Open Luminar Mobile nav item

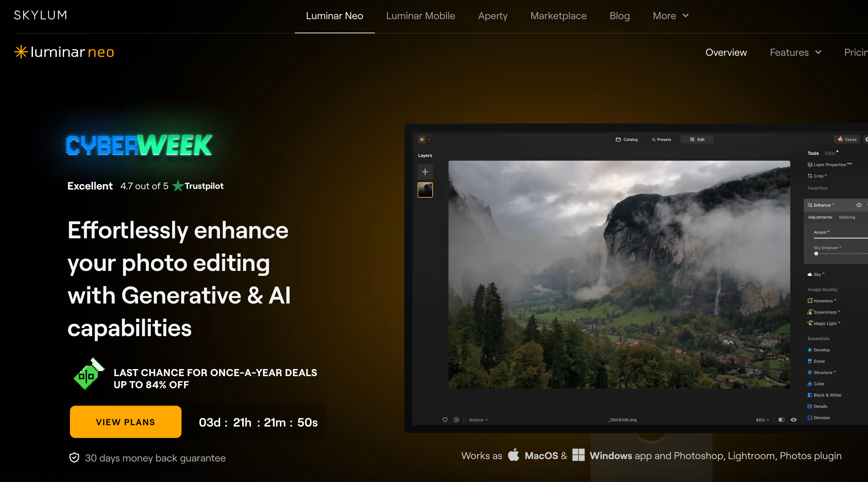click(x=420, y=16)
